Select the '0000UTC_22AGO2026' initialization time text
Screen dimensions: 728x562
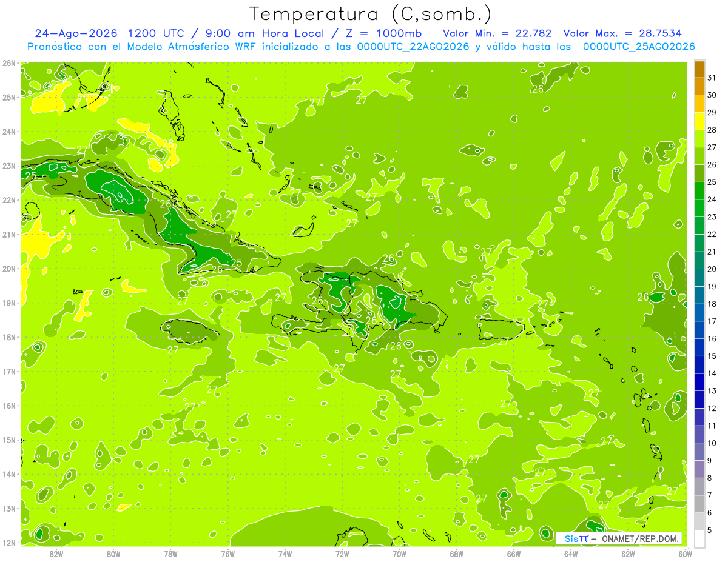tap(413, 47)
